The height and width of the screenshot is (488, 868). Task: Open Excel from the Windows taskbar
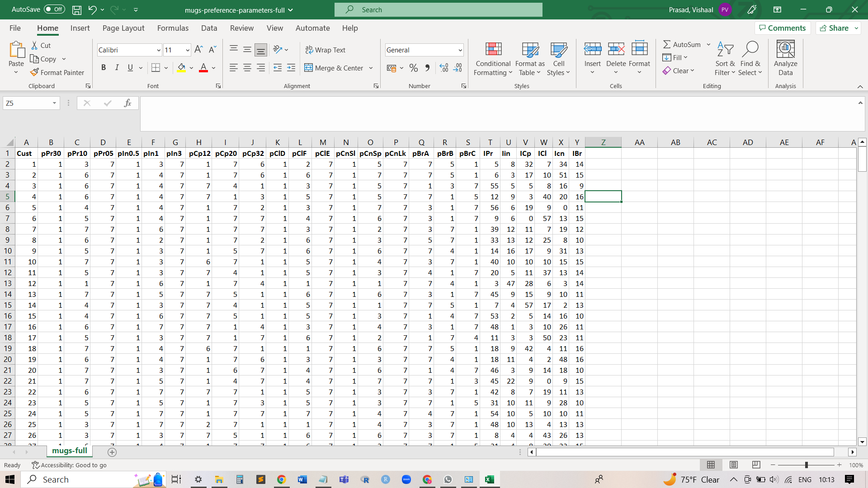(489, 479)
